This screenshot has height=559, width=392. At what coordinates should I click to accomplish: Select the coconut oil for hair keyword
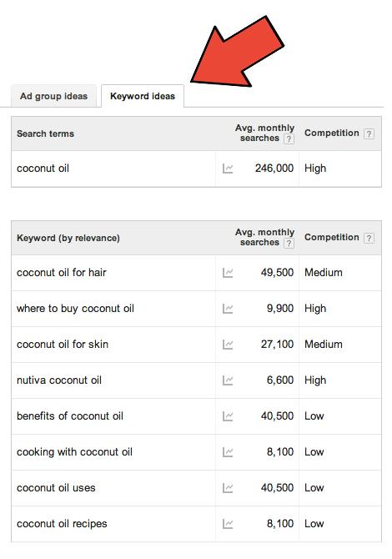(61, 273)
